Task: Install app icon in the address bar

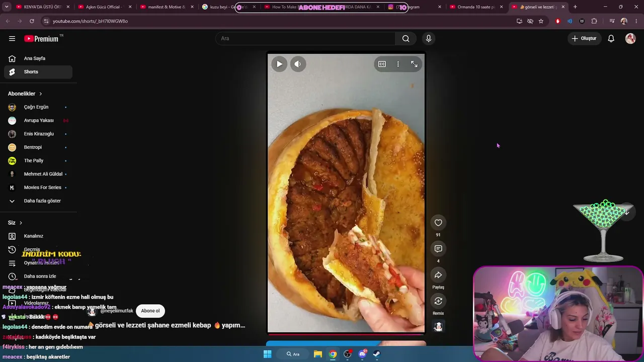Action: click(519, 21)
